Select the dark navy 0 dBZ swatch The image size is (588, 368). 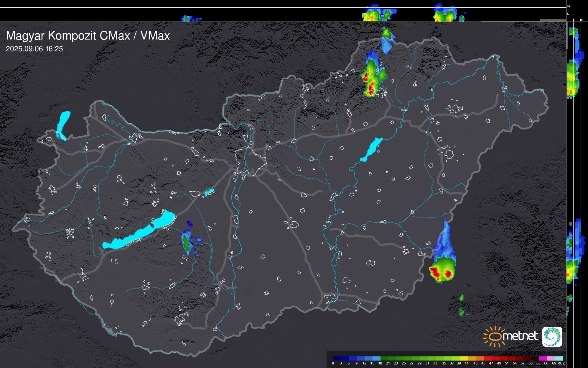point(337,358)
